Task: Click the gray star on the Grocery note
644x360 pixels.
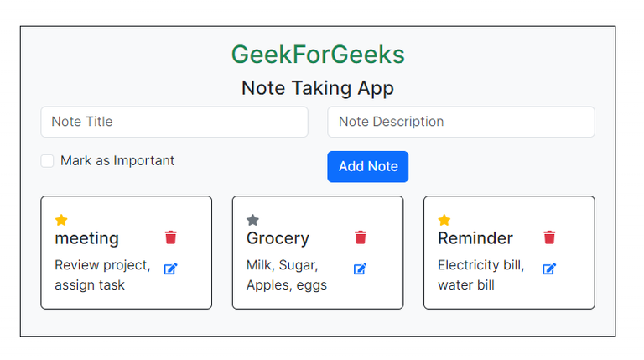Action: coord(252,220)
